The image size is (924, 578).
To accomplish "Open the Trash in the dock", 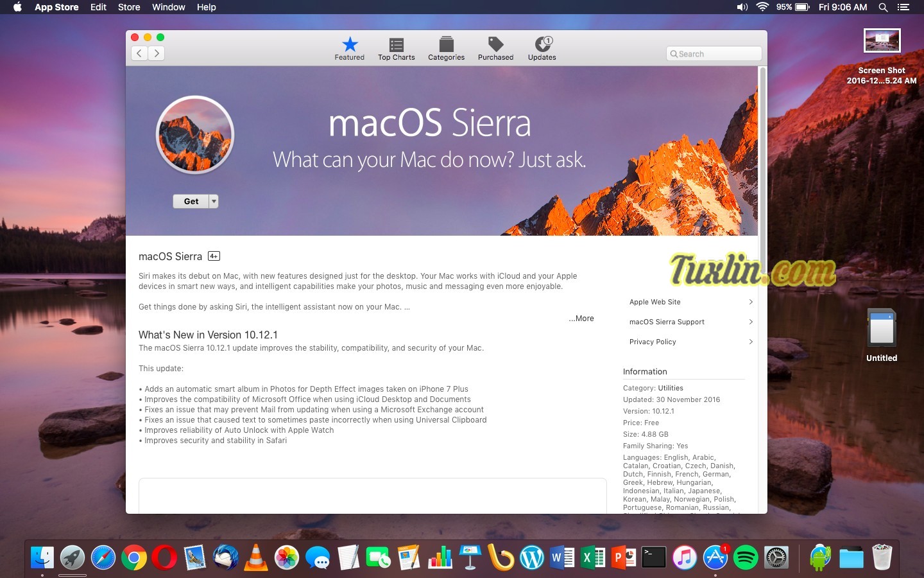I will pyautogui.click(x=882, y=557).
